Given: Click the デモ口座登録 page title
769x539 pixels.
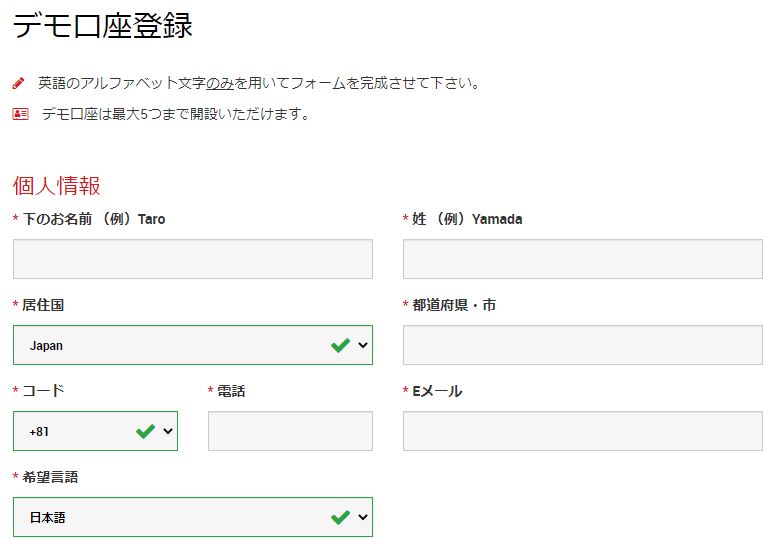Looking at the screenshot, I should tap(103, 26).
